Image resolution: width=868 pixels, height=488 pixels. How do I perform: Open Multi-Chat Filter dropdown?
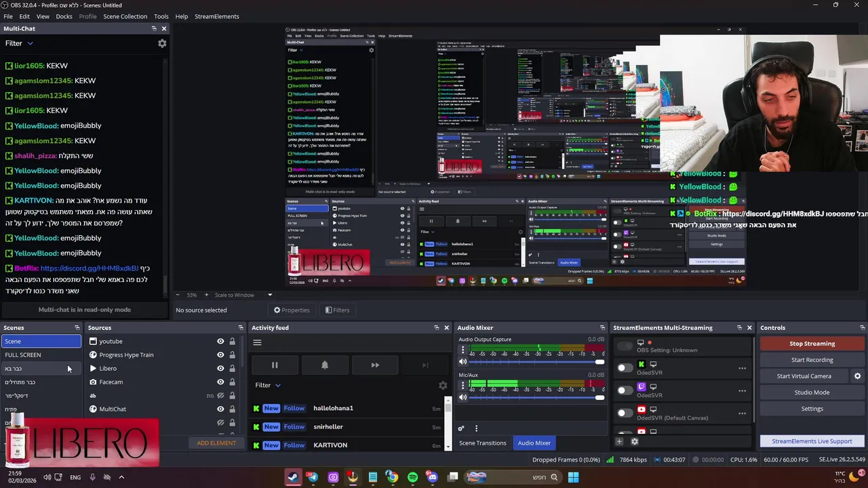pyautogui.click(x=19, y=43)
